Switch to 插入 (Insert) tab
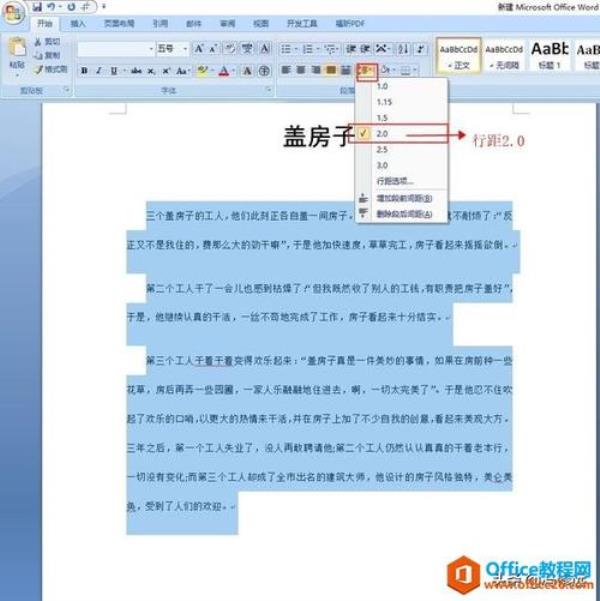 [x=78, y=24]
